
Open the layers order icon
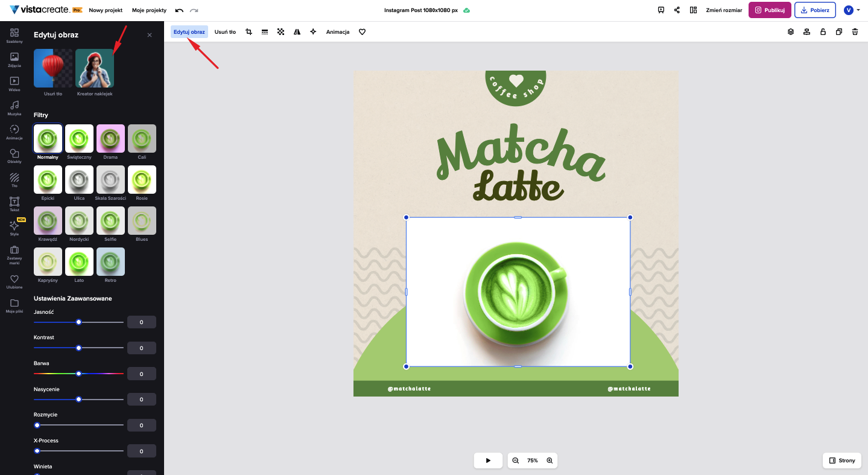tap(791, 32)
